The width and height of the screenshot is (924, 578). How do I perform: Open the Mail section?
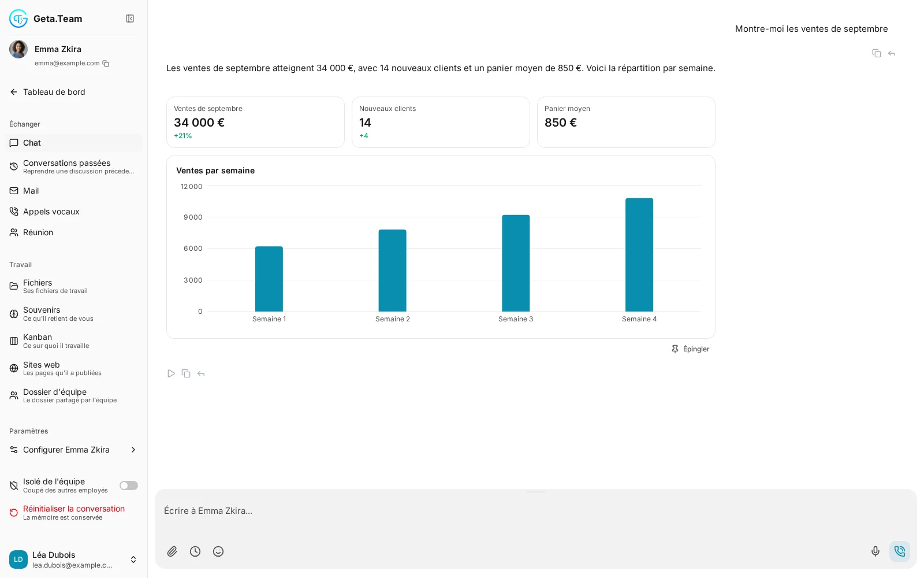coord(73,191)
